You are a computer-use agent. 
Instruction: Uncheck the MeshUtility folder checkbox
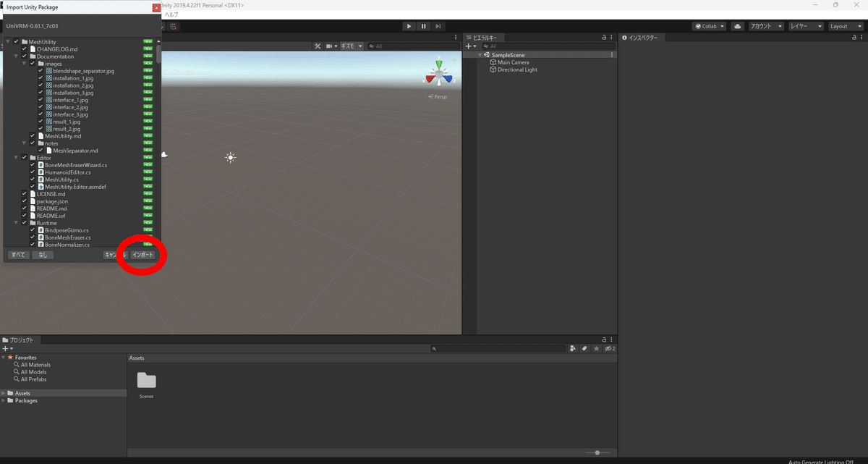pos(16,42)
